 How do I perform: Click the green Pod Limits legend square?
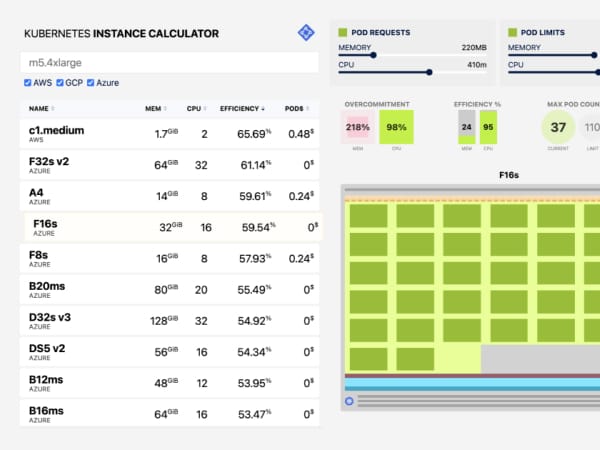pyautogui.click(x=512, y=32)
